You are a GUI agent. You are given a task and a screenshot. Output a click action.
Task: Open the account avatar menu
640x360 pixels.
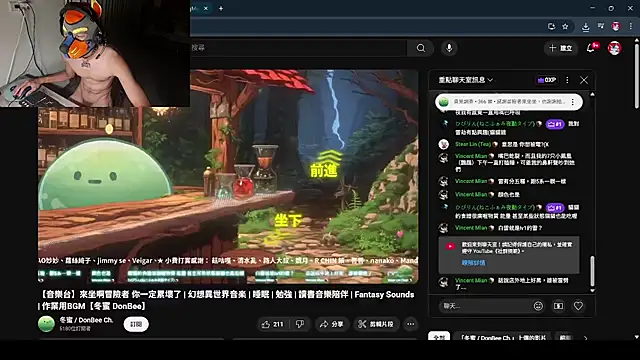(x=614, y=48)
